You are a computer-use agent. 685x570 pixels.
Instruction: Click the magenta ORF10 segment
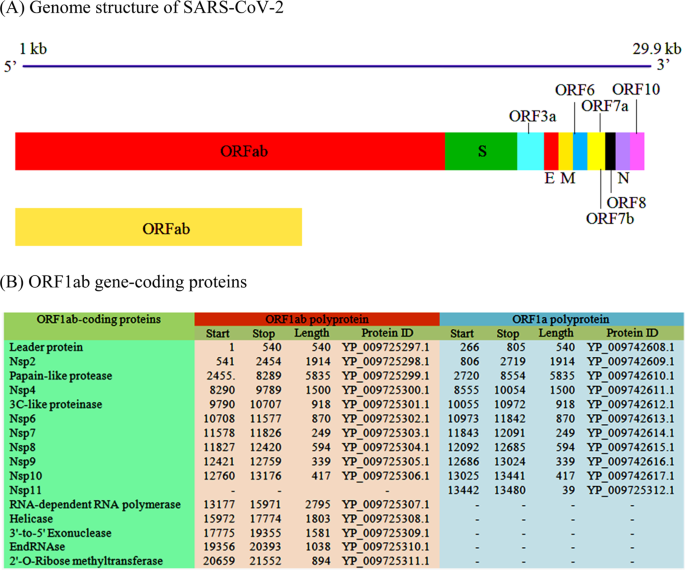point(637,151)
